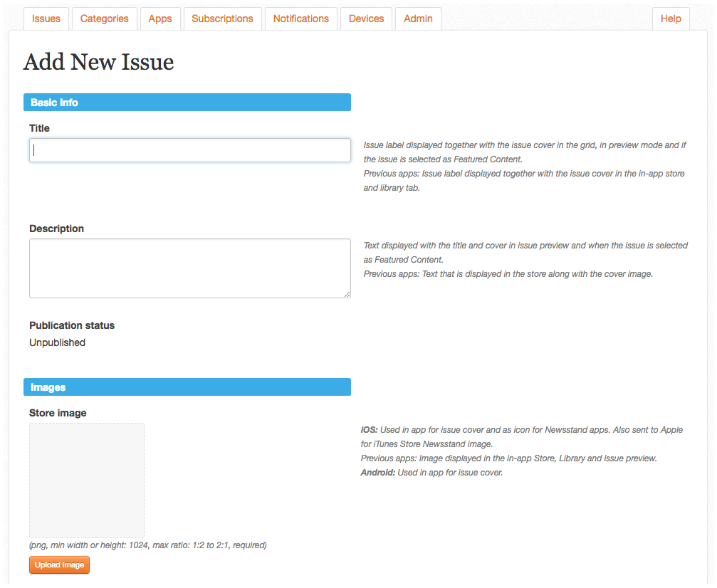Click into the Description text area

(190, 268)
